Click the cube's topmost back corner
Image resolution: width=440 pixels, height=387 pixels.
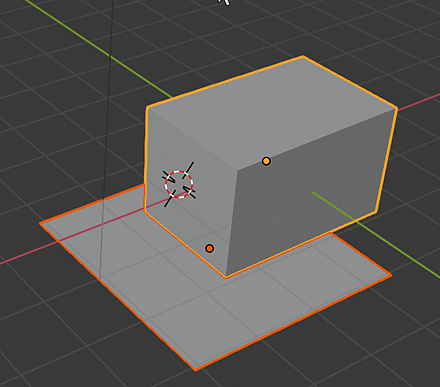pyautogui.click(x=303, y=56)
